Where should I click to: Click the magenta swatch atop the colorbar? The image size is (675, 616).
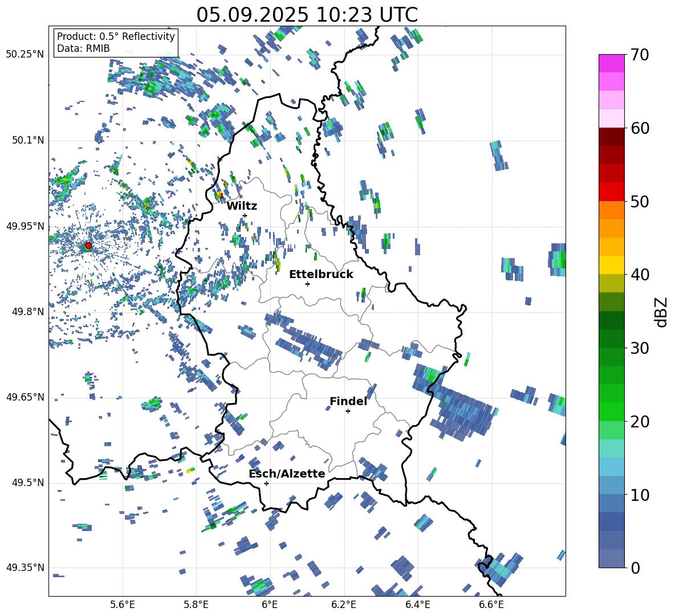pyautogui.click(x=611, y=63)
